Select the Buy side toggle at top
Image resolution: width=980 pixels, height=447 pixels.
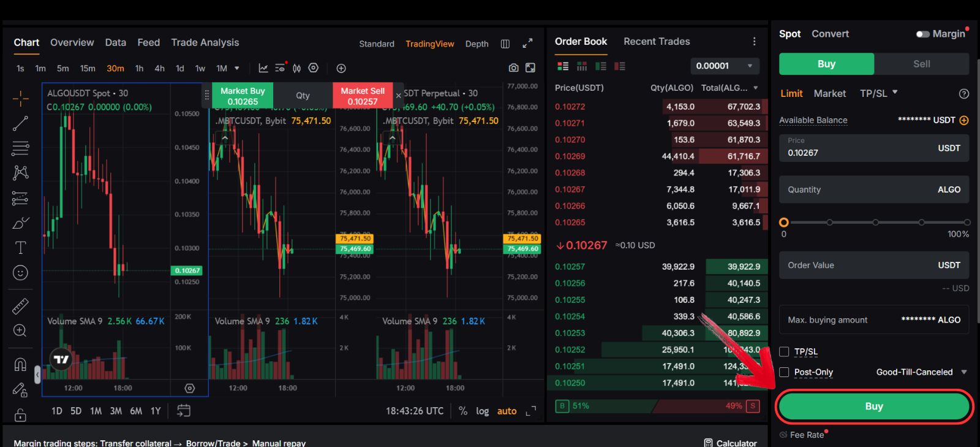point(826,64)
